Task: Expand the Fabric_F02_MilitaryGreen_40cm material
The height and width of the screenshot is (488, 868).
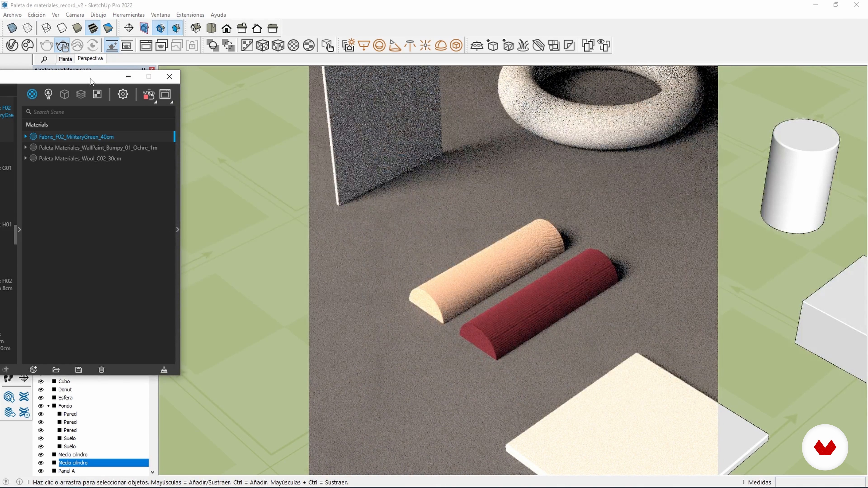Action: point(26,136)
